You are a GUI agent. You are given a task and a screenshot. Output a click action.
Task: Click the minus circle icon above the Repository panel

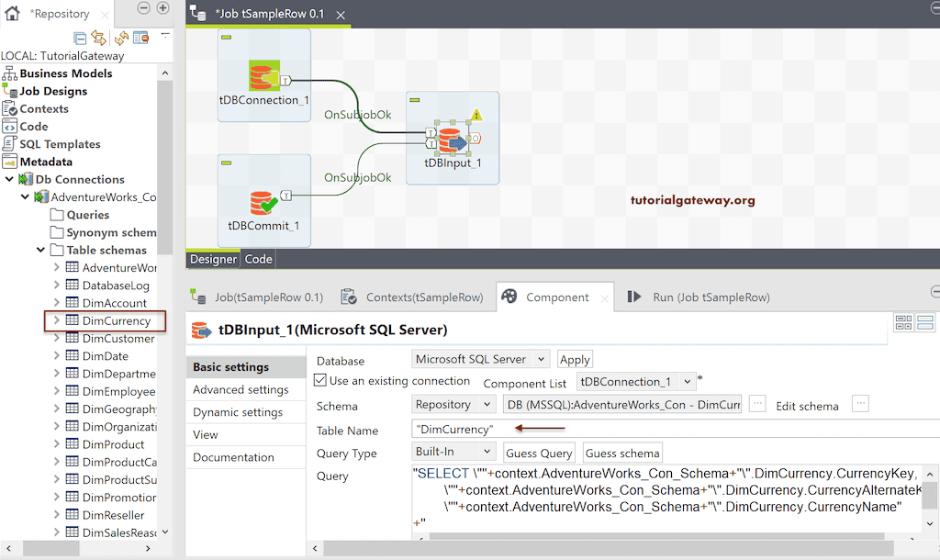tap(143, 7)
